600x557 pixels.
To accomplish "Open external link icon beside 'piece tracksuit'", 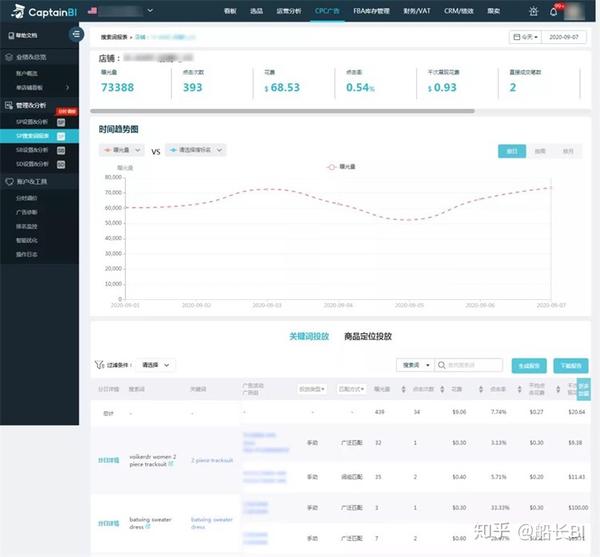I will tap(171, 464).
